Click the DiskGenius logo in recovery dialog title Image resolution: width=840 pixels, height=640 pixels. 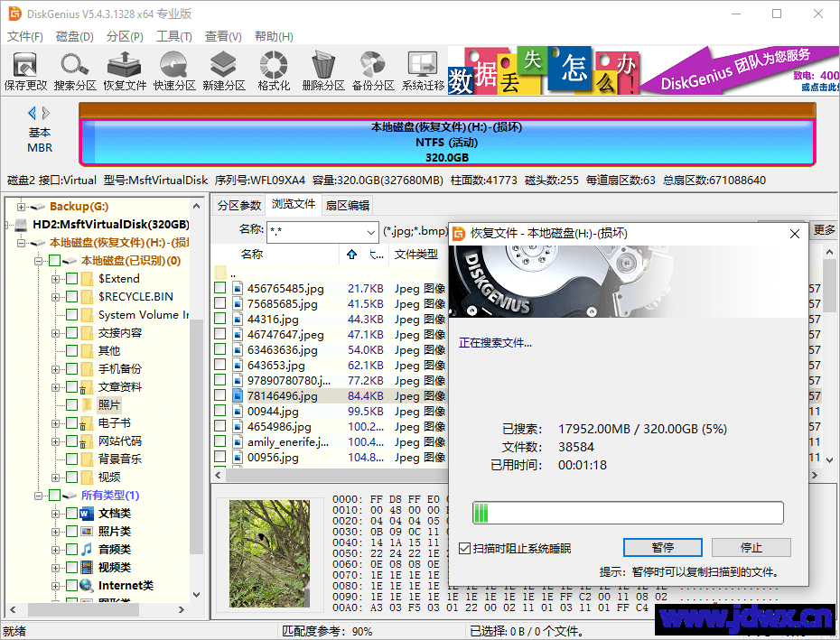459,234
